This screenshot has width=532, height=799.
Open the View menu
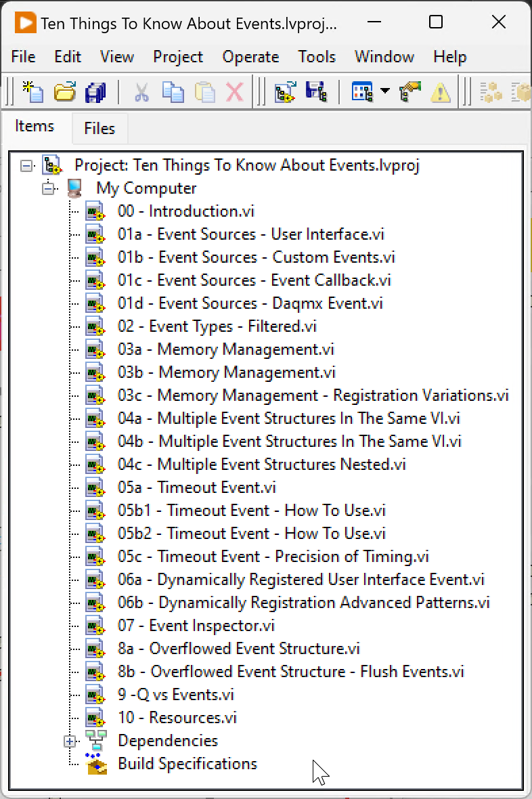[x=116, y=57]
